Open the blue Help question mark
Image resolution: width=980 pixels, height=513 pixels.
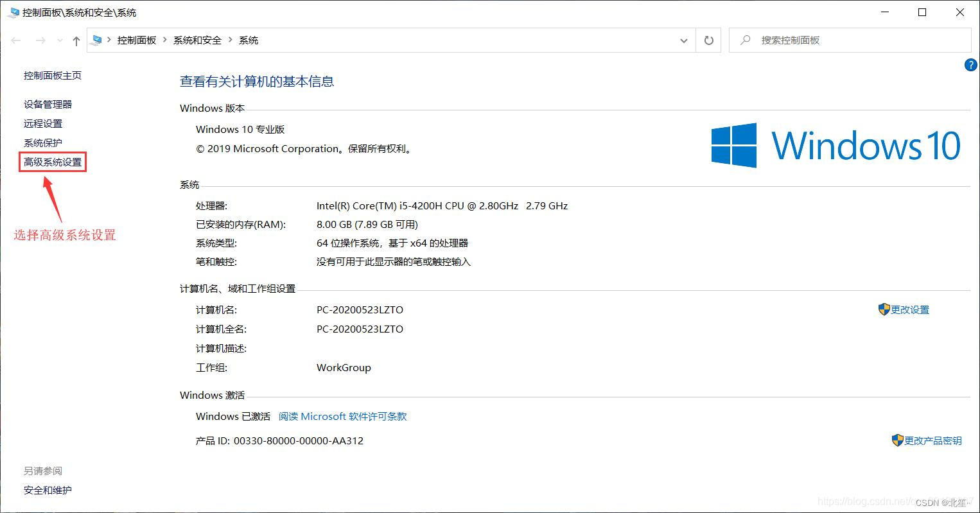(x=971, y=65)
